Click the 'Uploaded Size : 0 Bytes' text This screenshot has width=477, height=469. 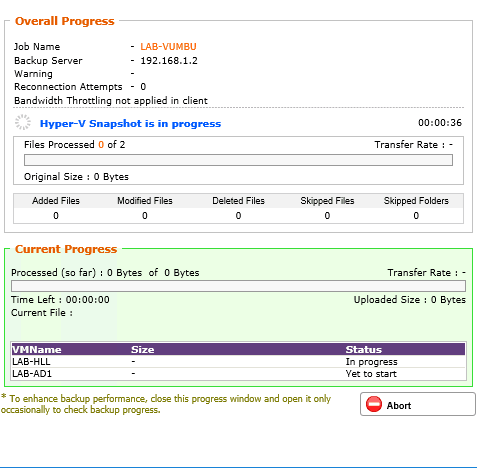[410, 300]
